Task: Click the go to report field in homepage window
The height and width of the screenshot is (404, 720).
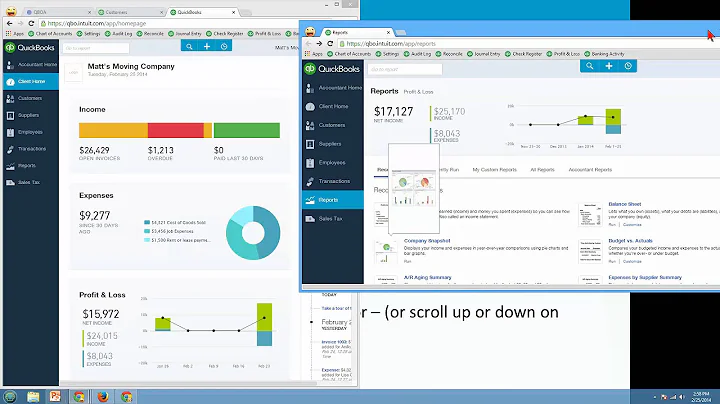Action: (x=96, y=48)
